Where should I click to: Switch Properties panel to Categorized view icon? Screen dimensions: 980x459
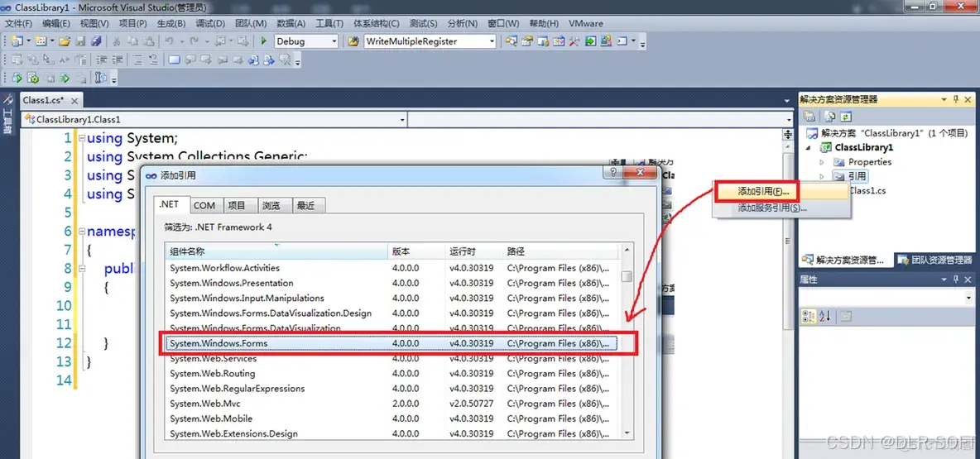pos(808,316)
